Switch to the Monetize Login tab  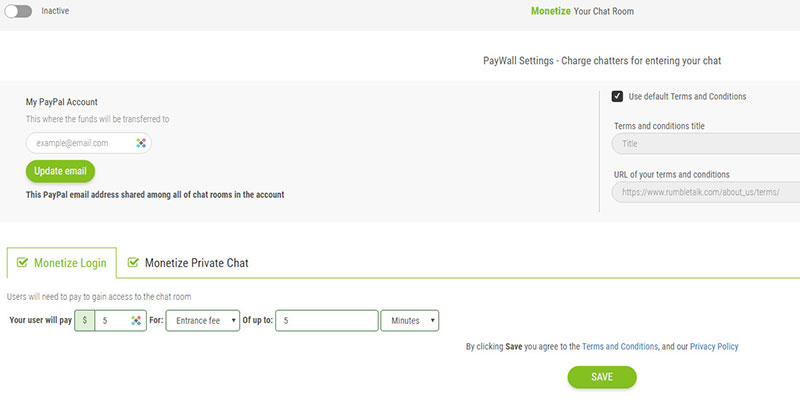62,263
